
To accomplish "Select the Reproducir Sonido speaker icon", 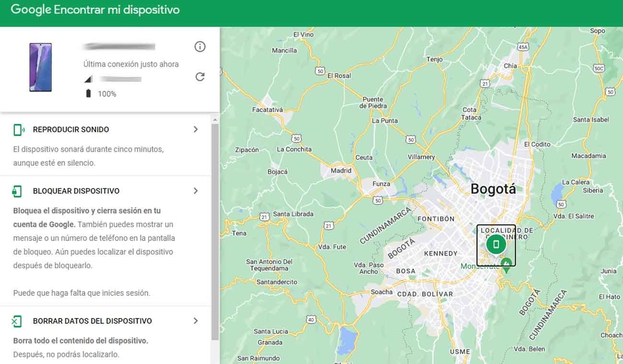I will pos(17,129).
